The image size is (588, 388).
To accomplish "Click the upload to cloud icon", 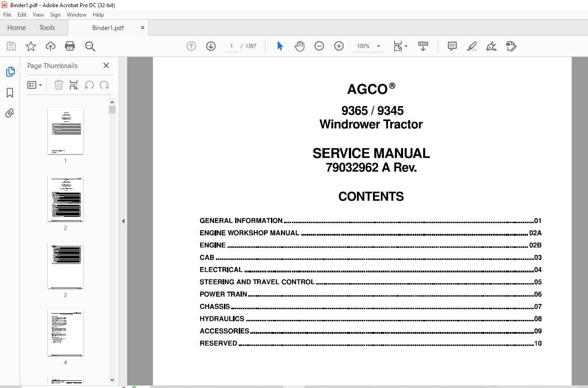I will pos(51,46).
